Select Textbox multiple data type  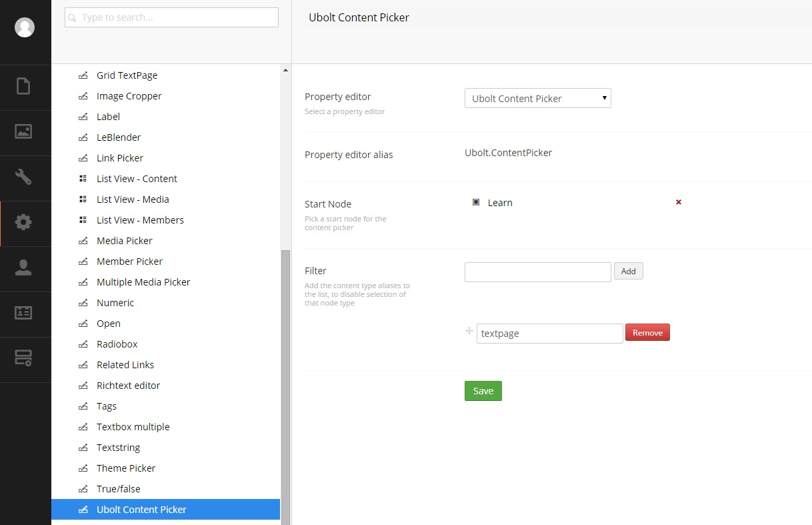click(x=133, y=427)
